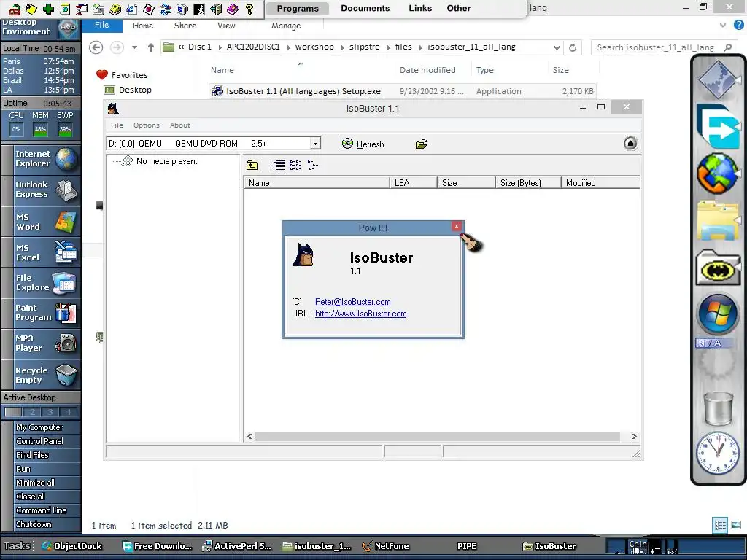Click the eject drive button in IsoBuster

(630, 144)
